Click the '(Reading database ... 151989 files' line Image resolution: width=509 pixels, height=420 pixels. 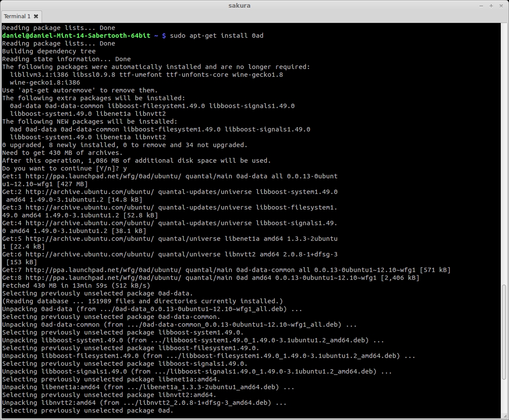click(x=142, y=301)
